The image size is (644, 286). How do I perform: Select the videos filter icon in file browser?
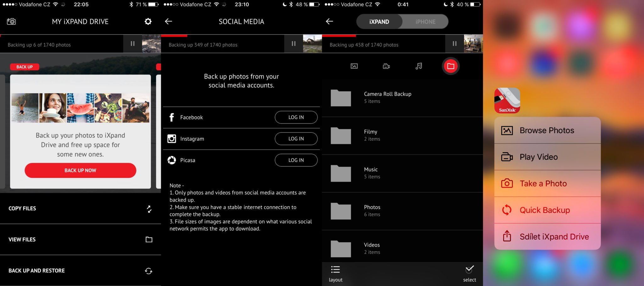[386, 66]
